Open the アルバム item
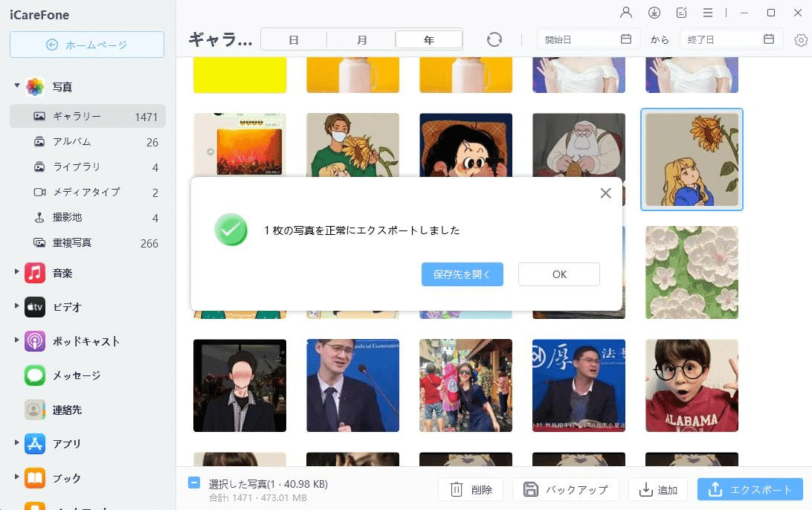Viewport: 812px width, 510px height. [x=88, y=142]
